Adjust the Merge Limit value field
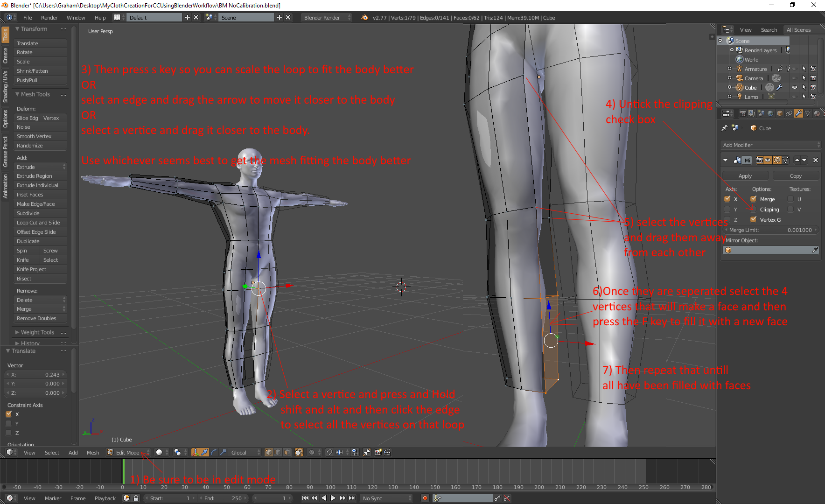This screenshot has width=825, height=504. click(770, 230)
